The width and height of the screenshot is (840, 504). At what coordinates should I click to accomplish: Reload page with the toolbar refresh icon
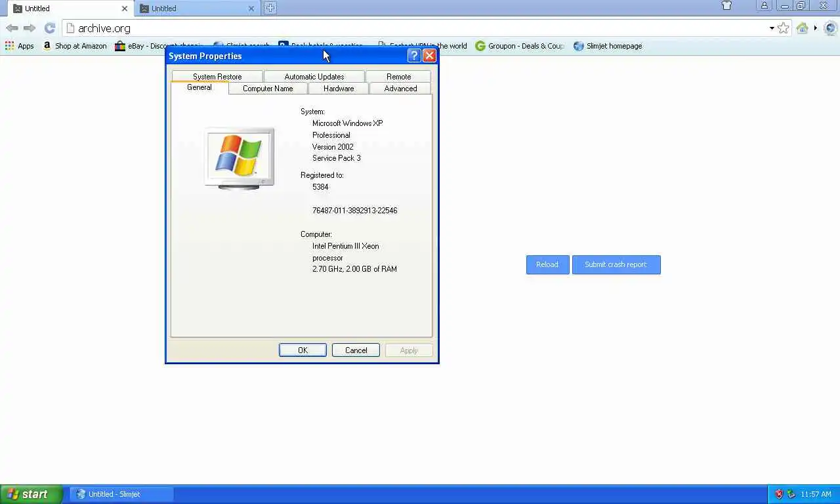point(49,28)
